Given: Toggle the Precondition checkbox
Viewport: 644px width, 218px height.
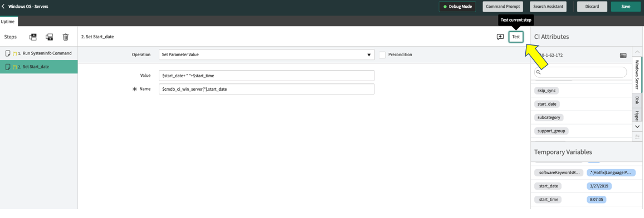Looking at the screenshot, I should 382,54.
